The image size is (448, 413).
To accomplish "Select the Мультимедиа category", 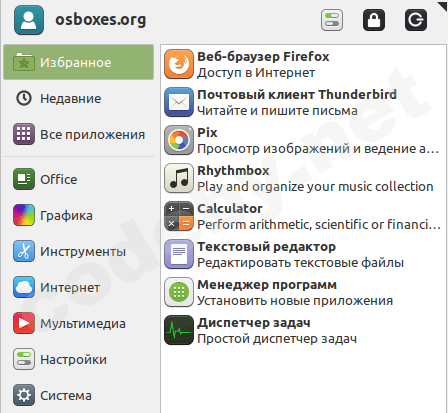I will pos(79,323).
